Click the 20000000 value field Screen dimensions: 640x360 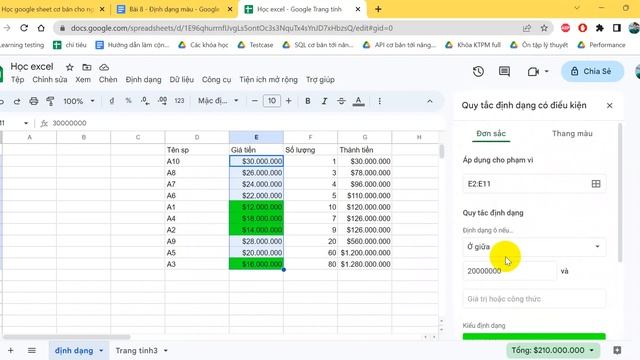[x=509, y=271]
